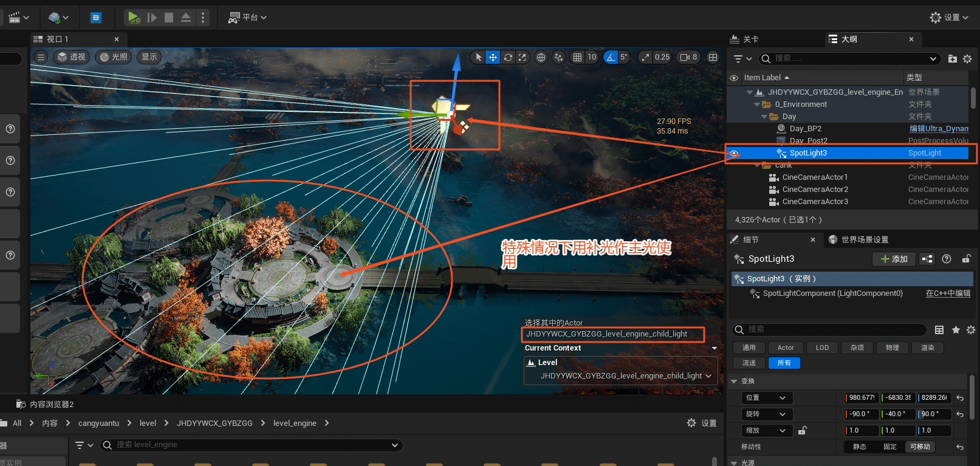The width and height of the screenshot is (980, 466).
Task: Switch to the 关卡 tab
Action: click(750, 39)
